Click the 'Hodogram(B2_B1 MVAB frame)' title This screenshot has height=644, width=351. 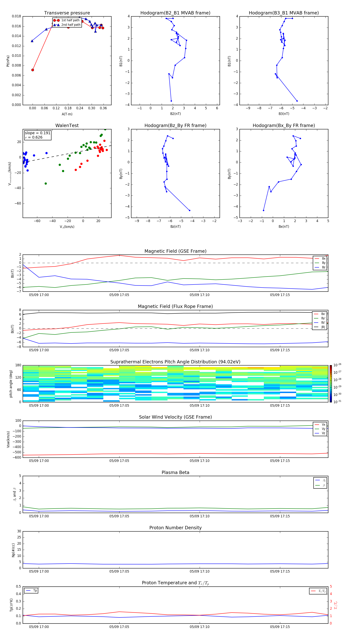tap(175, 13)
